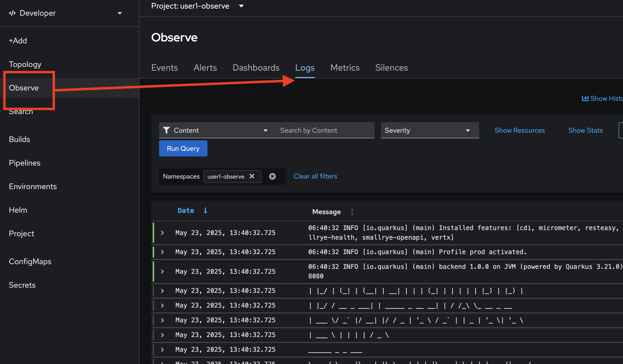Switch to the Events tab
This screenshot has width=623, height=364.
164,67
